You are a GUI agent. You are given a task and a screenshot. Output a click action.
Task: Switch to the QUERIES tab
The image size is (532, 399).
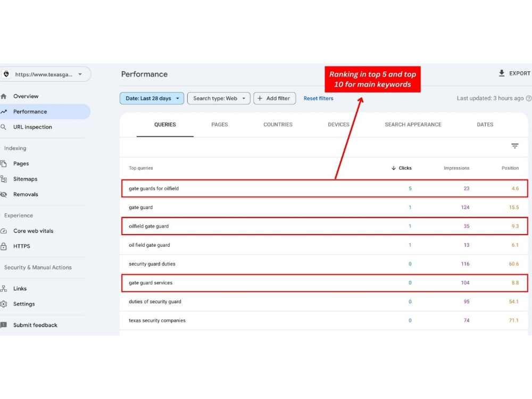click(x=165, y=124)
